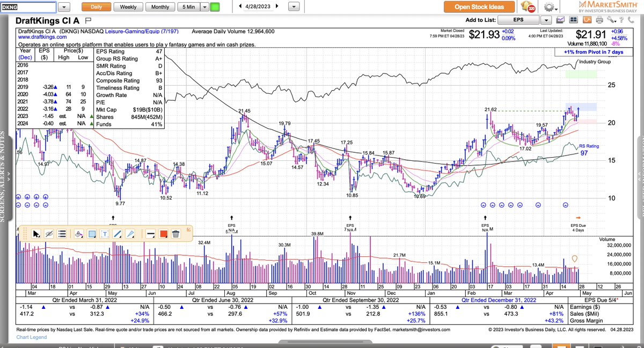Select the trend line tool
644x348 pixels.
(x=118, y=234)
